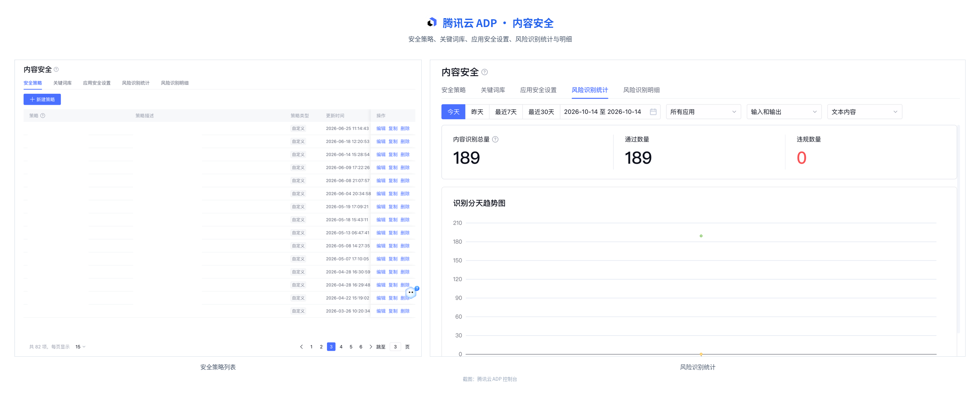The image size is (980, 400).
Task: Select 风险识别明细 tab in right panel
Action: [x=641, y=90]
